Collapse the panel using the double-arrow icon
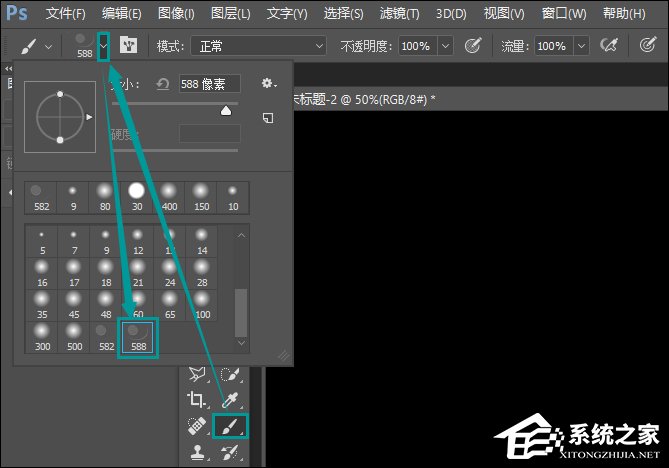The height and width of the screenshot is (468, 669). (8, 69)
